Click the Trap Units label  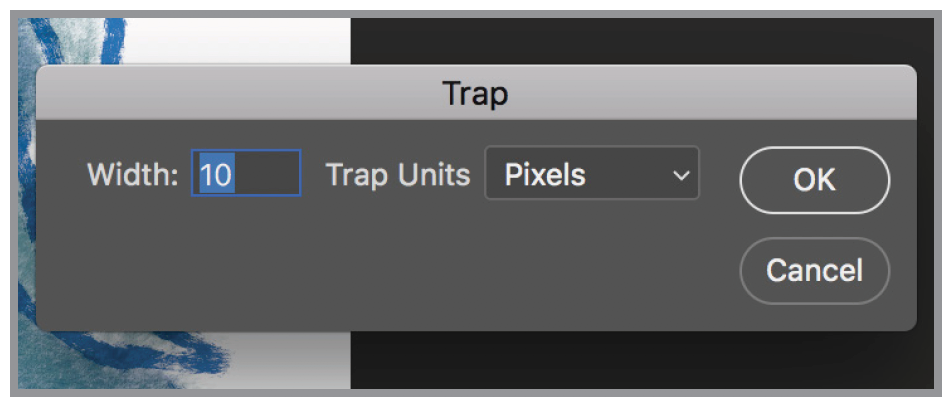coord(398,175)
